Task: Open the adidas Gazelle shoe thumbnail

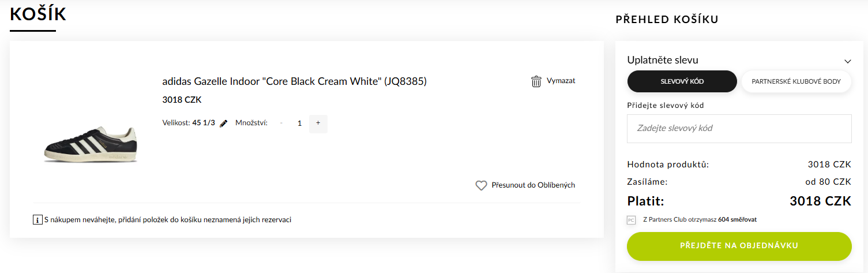Action: [x=91, y=144]
